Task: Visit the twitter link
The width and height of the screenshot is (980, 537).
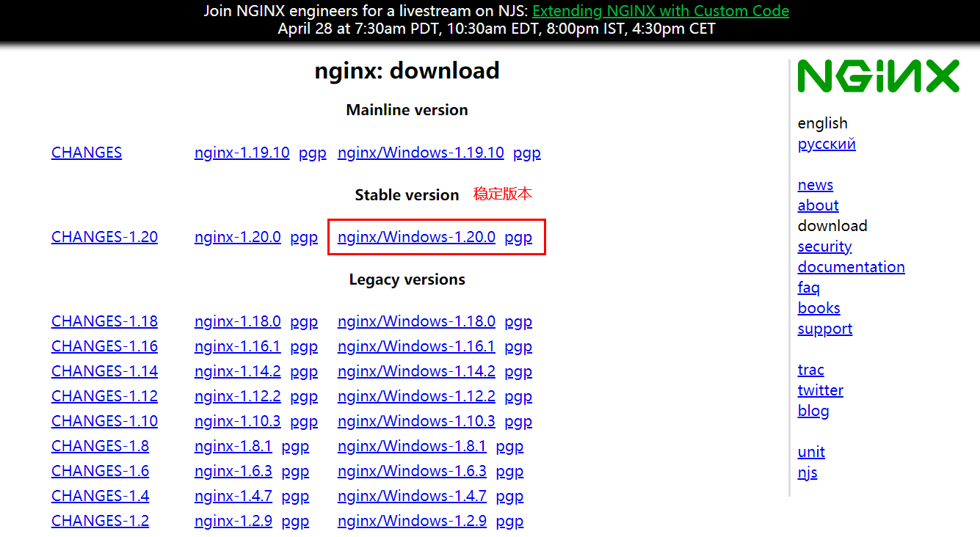Action: point(821,390)
